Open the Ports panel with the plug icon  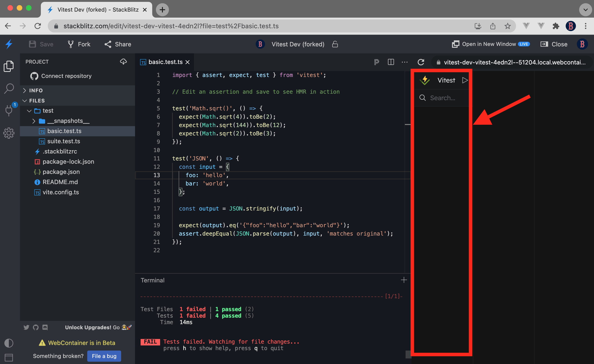click(x=9, y=111)
